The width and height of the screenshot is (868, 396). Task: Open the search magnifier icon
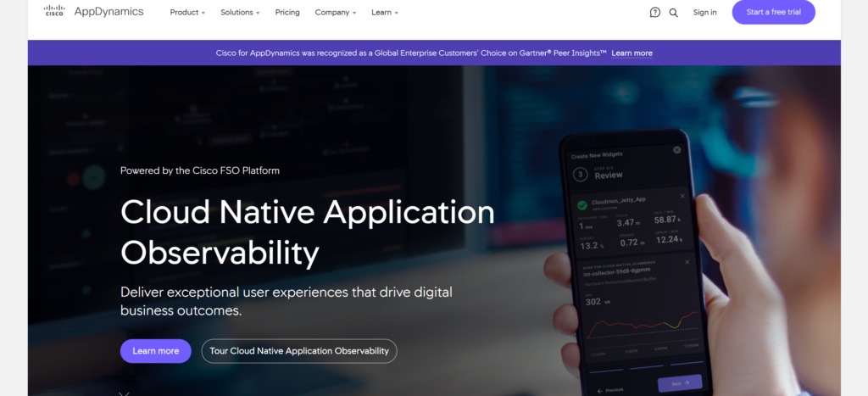click(674, 12)
